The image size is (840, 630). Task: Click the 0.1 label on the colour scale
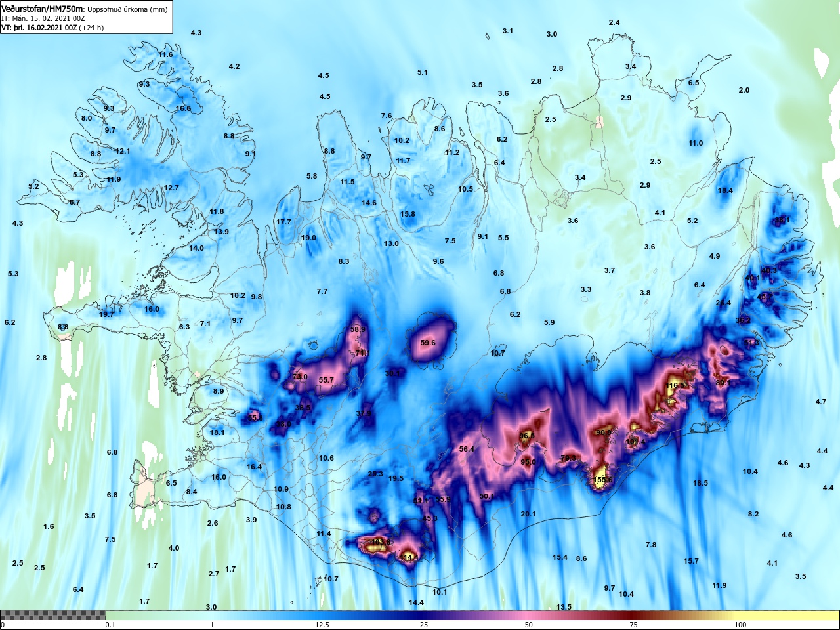click(110, 625)
